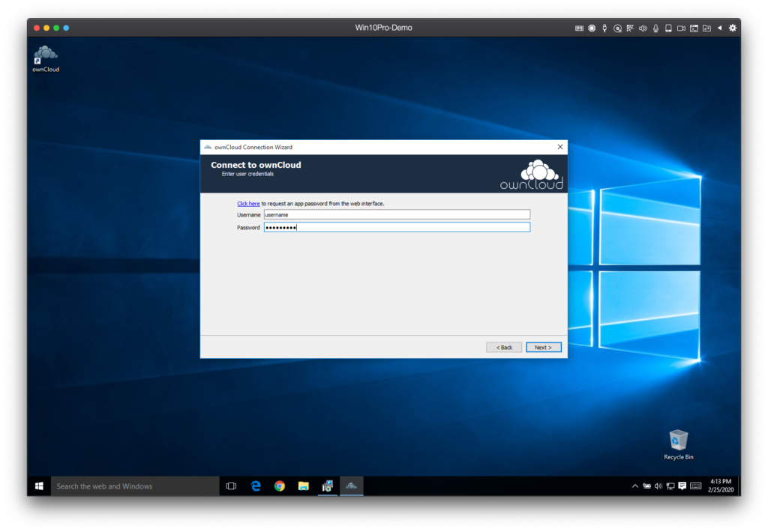
Task: Follow the 'Click here' app password link
Action: pos(248,204)
